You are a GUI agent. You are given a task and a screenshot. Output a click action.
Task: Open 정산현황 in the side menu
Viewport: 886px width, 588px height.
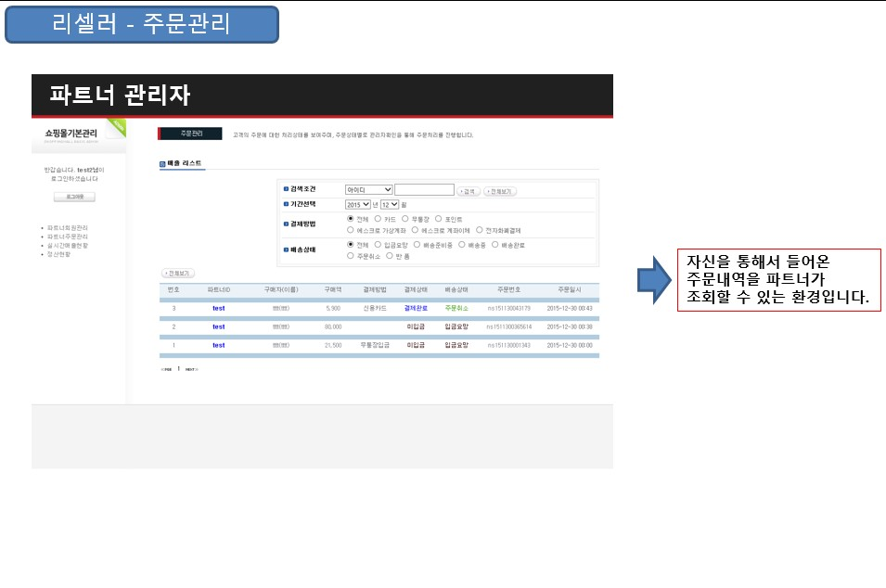pos(60,254)
